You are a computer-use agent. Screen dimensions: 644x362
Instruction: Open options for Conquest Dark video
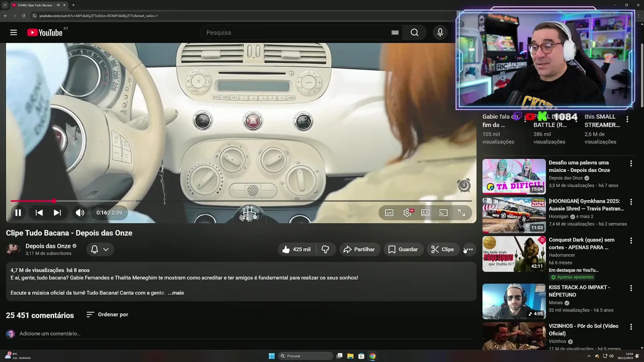click(x=631, y=241)
